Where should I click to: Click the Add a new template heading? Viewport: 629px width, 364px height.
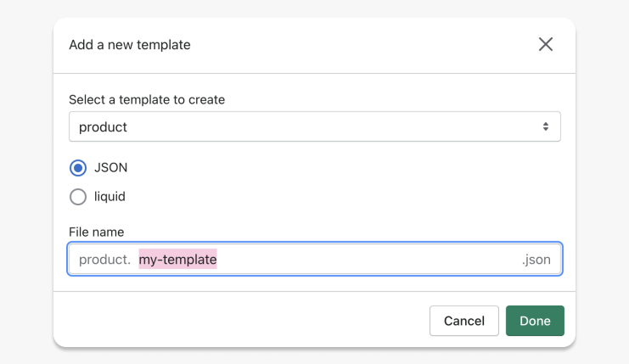(x=130, y=44)
